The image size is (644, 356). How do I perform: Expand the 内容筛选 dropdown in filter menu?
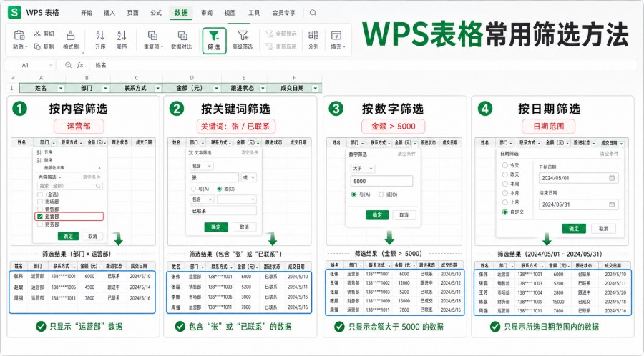pyautogui.click(x=49, y=177)
